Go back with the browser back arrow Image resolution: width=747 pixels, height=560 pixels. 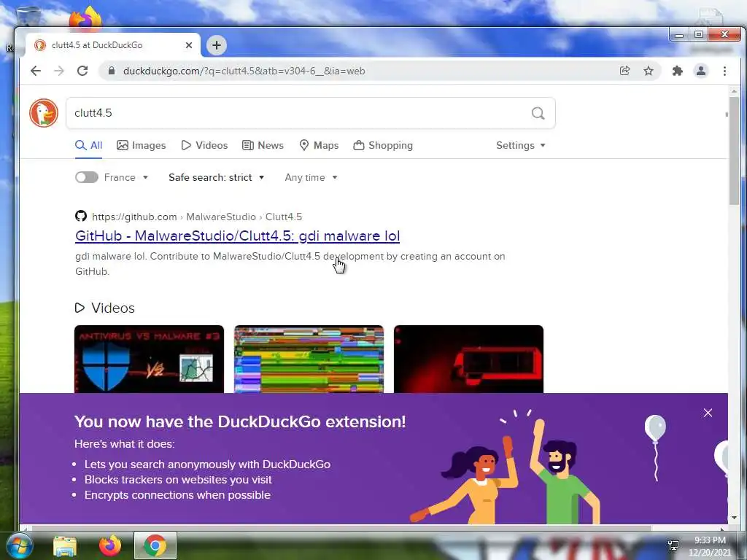[x=36, y=71]
